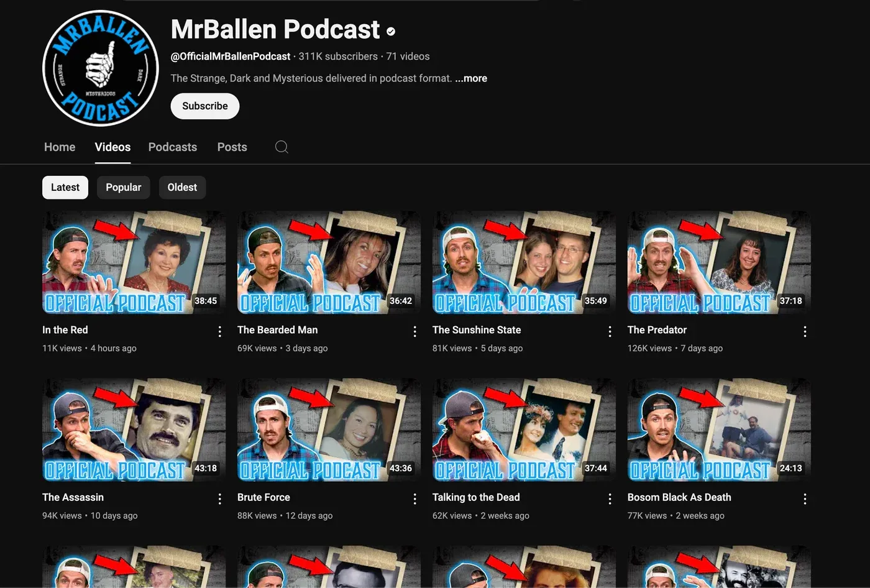
Task: Click the 71 videos count text
Action: [x=408, y=57]
